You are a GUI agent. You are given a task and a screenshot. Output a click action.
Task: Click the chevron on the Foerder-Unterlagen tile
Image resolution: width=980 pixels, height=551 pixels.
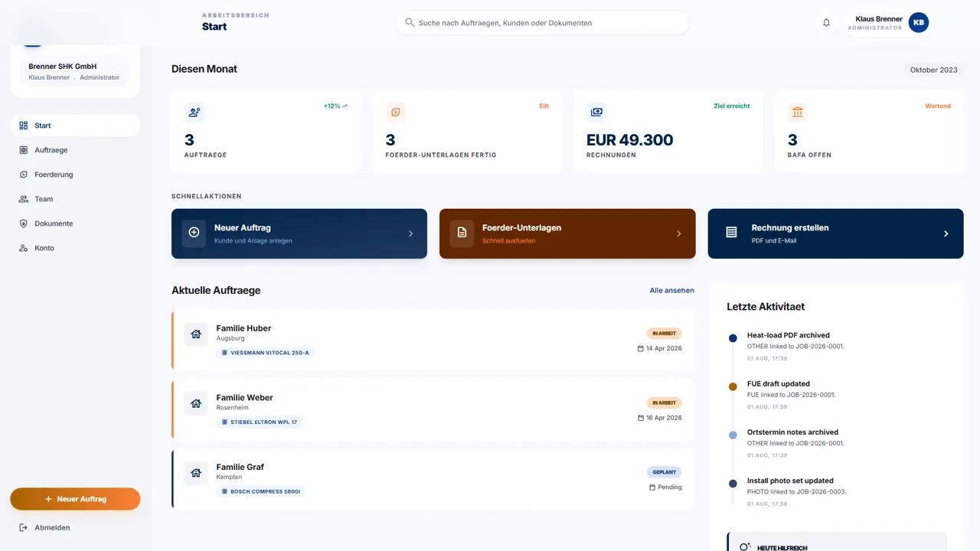679,233
